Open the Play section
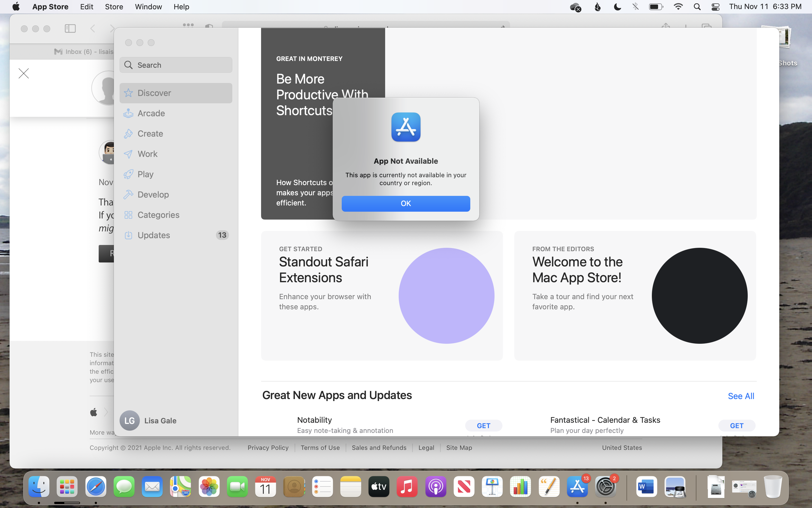812x508 pixels. [x=176, y=174]
